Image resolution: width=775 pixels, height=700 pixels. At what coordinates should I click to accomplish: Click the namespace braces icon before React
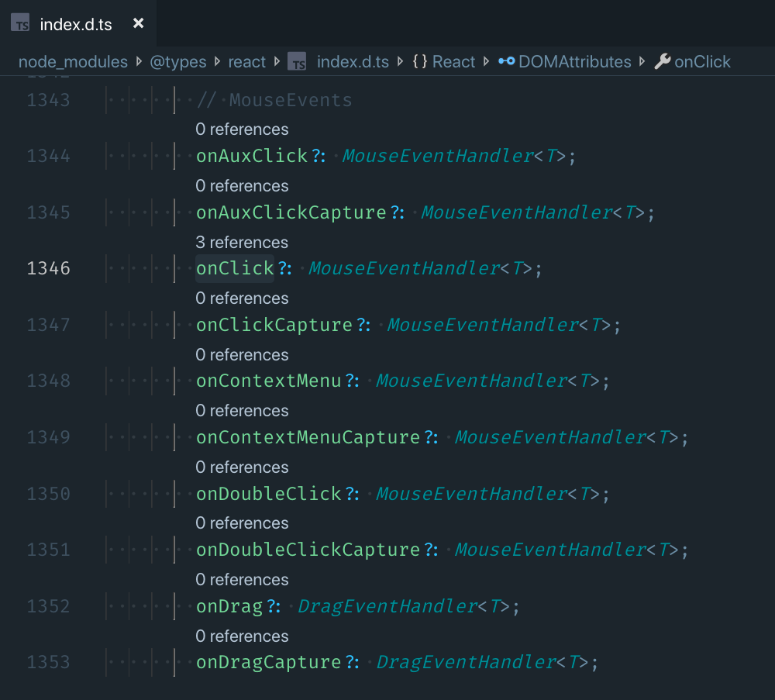click(x=419, y=62)
